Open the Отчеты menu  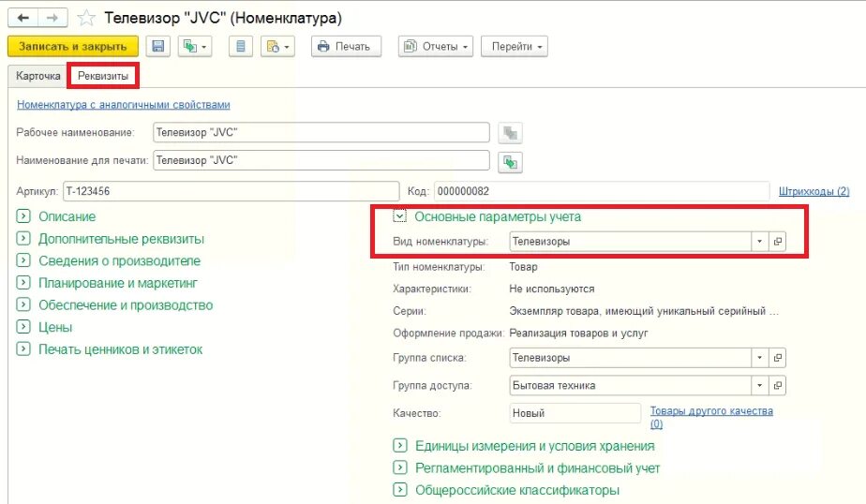[435, 46]
